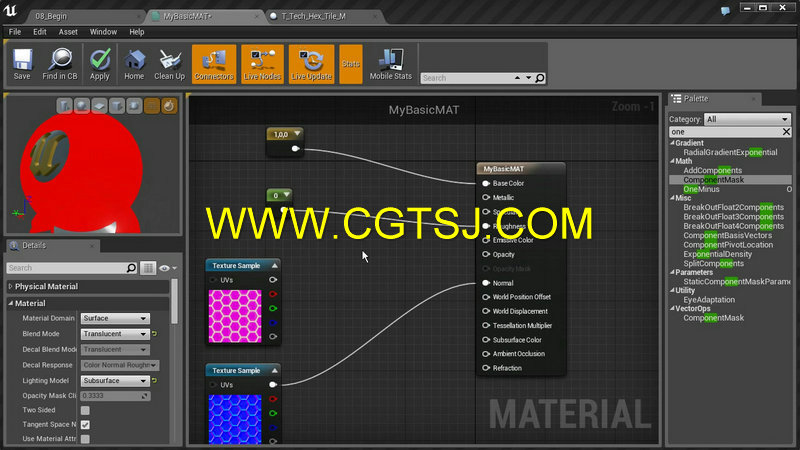
Task: Toggle Live Nodes in toolbar
Action: (x=262, y=64)
